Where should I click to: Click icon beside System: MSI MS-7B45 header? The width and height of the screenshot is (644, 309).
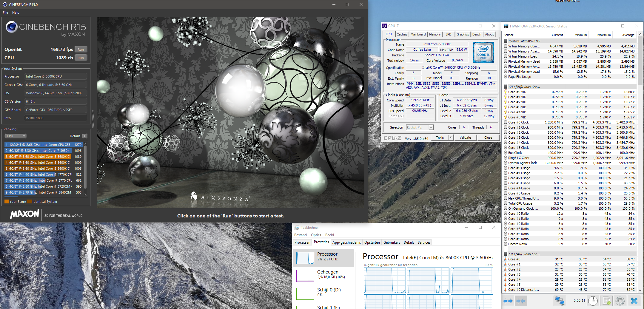click(506, 41)
